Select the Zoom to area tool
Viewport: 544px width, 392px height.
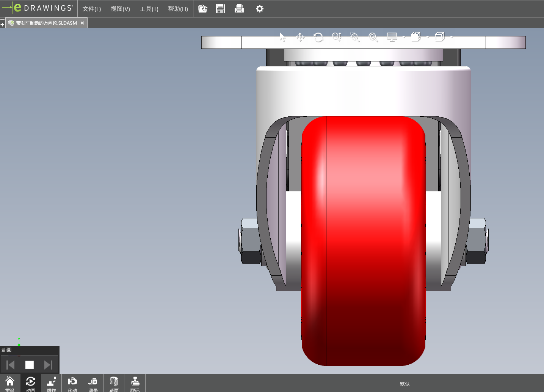coord(354,37)
